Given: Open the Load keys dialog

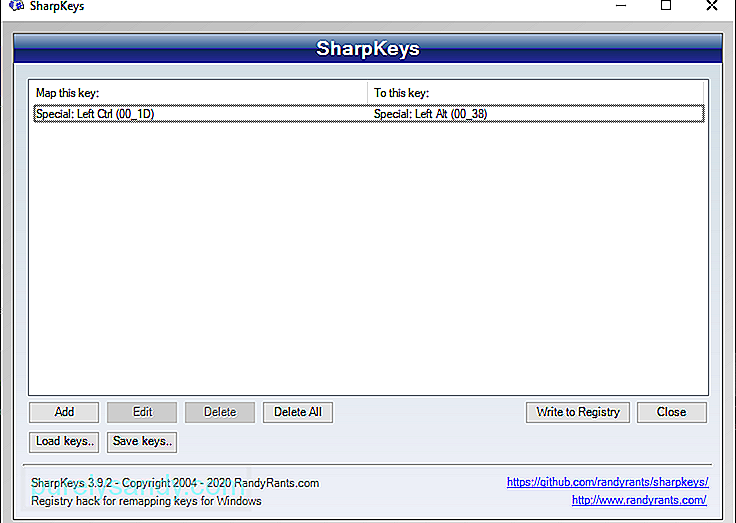Looking at the screenshot, I should click(64, 442).
